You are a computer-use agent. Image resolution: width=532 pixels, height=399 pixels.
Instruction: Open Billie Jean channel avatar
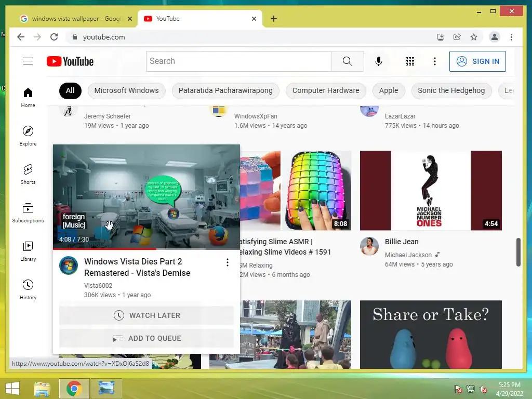click(369, 246)
